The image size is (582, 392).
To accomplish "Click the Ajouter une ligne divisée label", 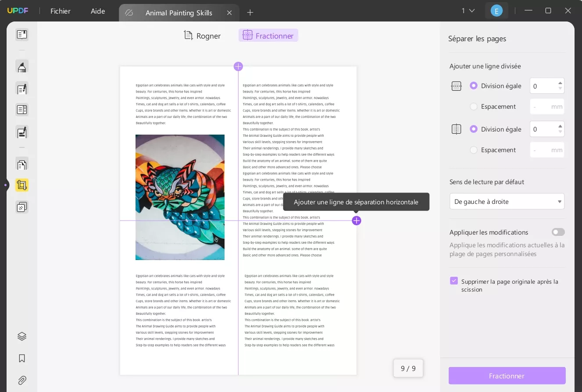I will tap(485, 66).
